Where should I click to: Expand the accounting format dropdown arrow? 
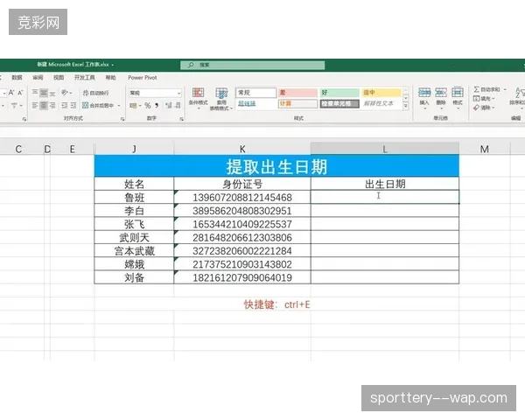[140, 106]
